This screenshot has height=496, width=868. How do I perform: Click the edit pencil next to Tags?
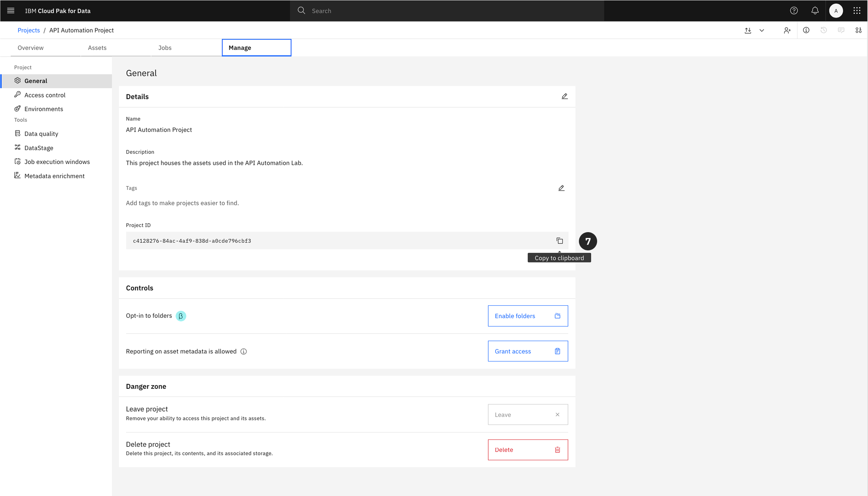561,188
